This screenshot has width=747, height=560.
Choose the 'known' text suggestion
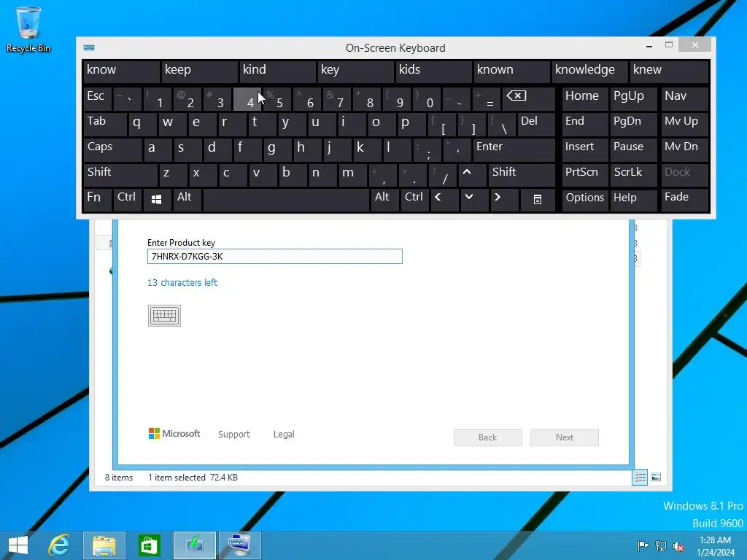tap(511, 71)
